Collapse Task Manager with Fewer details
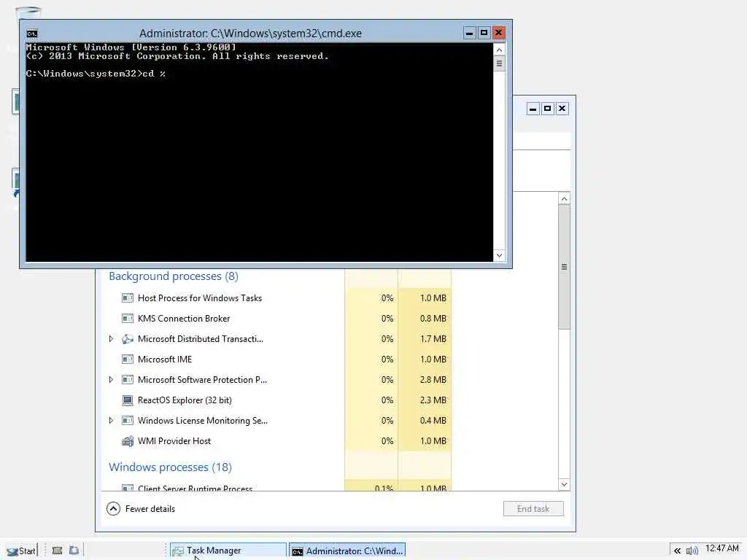This screenshot has width=747, height=560. click(x=141, y=508)
